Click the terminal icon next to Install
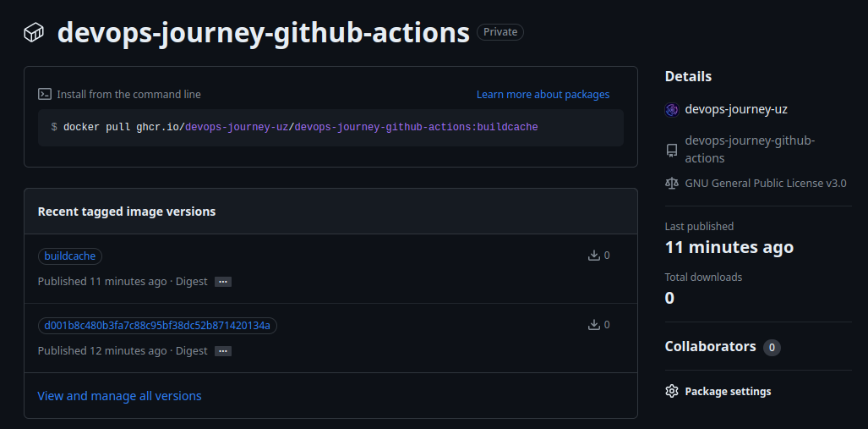The image size is (868, 429). click(45, 94)
